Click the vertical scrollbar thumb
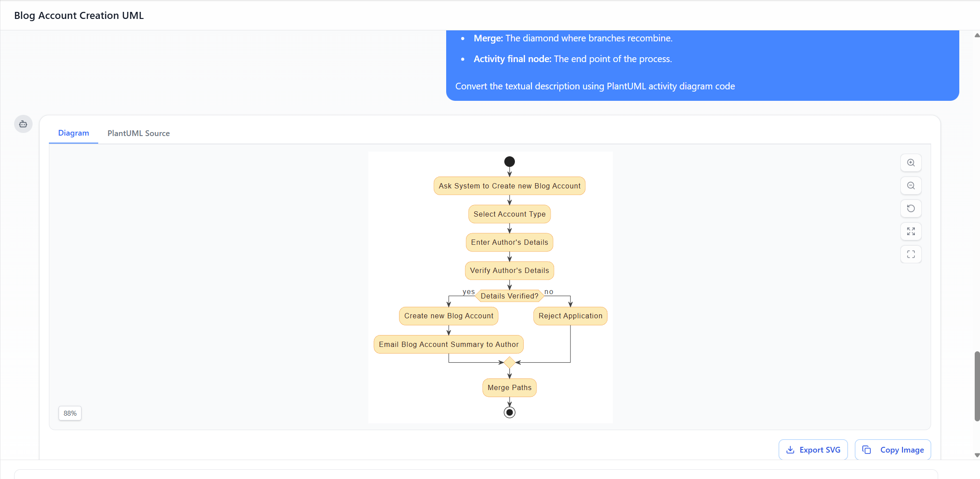The height and width of the screenshot is (479, 980). (x=977, y=386)
